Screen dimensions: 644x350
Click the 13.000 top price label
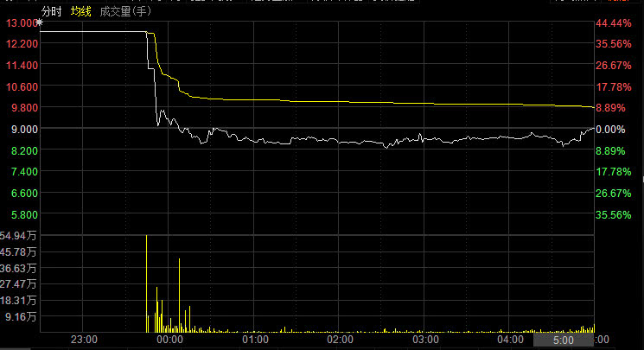[x=21, y=22]
